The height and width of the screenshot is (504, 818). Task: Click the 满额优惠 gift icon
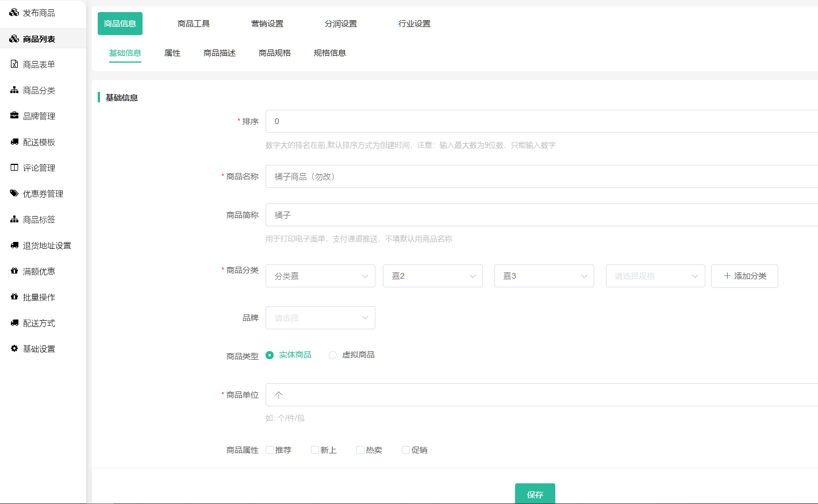14,271
